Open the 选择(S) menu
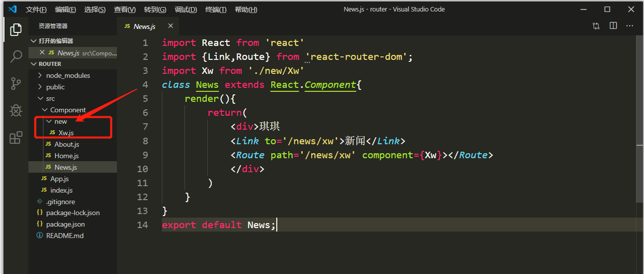The height and width of the screenshot is (274, 644). (x=95, y=9)
